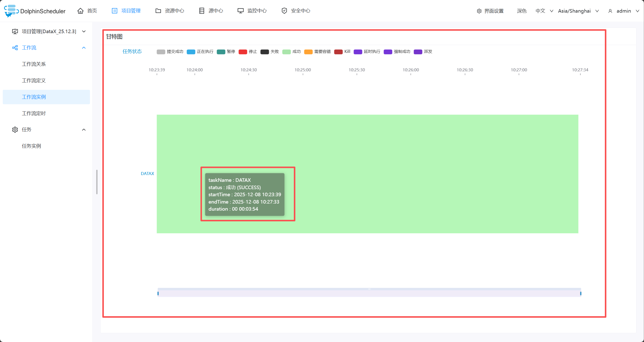Click the Kill legend color swatch
Viewport: 644px width, 342px height.
338,52
